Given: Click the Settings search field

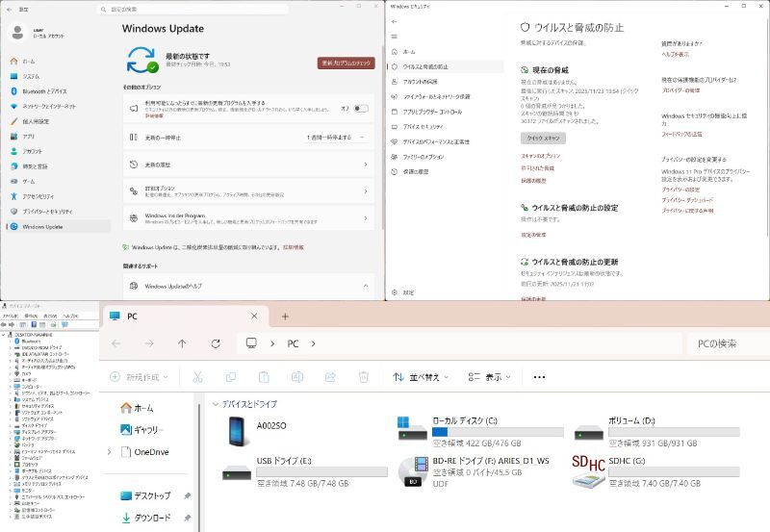Looking at the screenshot, I should coord(192,10).
